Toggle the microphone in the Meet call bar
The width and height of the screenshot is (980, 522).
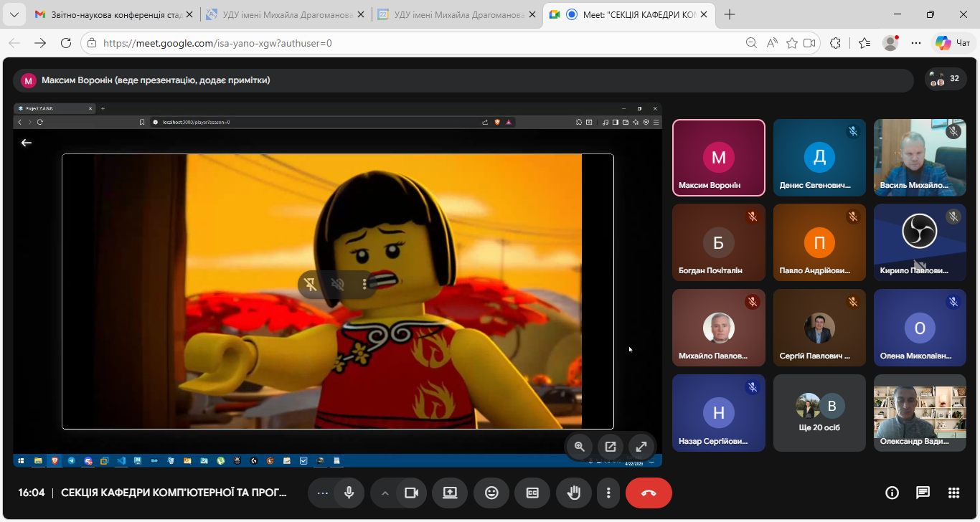tap(349, 493)
